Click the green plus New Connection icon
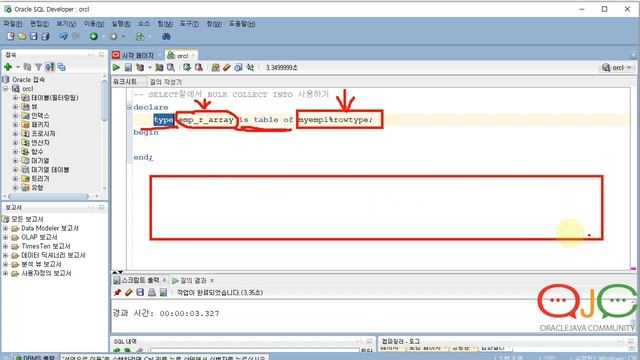This screenshot has height=360, width=640. coord(8,67)
